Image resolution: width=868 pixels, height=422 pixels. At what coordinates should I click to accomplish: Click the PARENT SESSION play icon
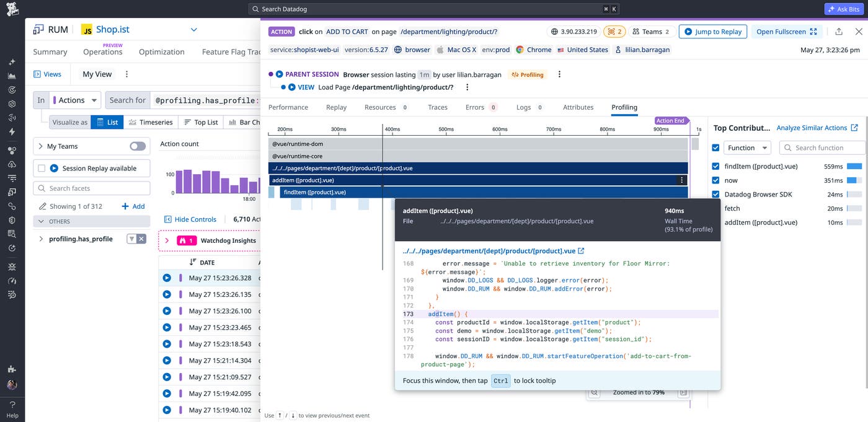(x=280, y=74)
